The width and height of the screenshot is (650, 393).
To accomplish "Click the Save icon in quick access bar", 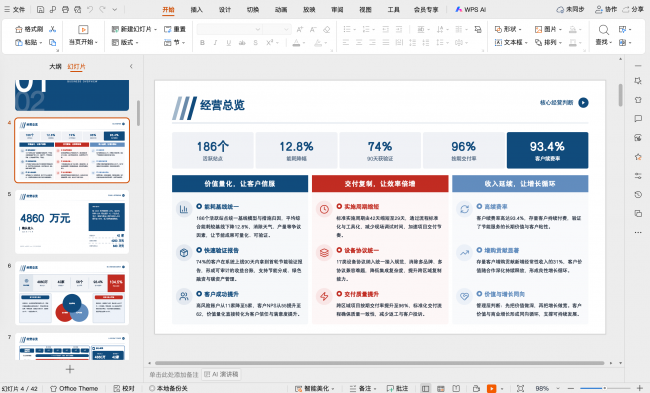I will [x=40, y=9].
